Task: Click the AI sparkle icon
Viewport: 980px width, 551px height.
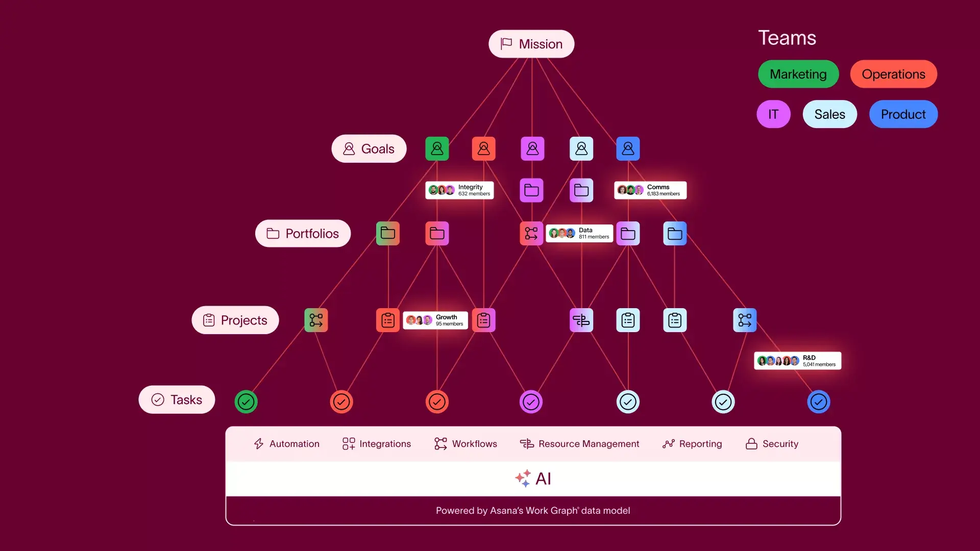Action: [522, 478]
